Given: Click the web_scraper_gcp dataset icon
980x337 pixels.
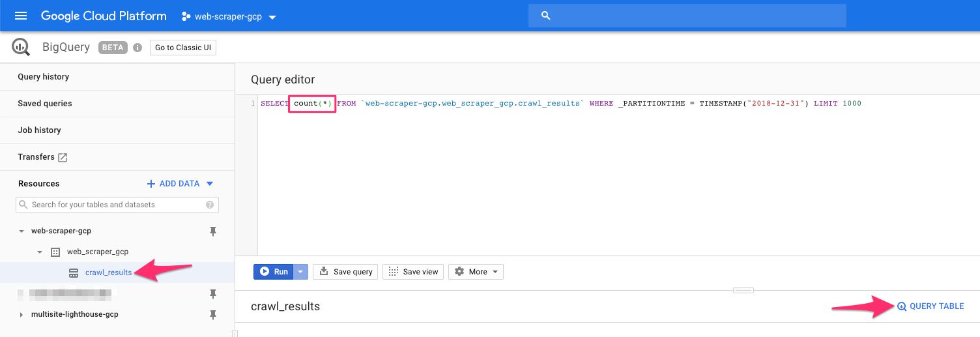Looking at the screenshot, I should [55, 252].
